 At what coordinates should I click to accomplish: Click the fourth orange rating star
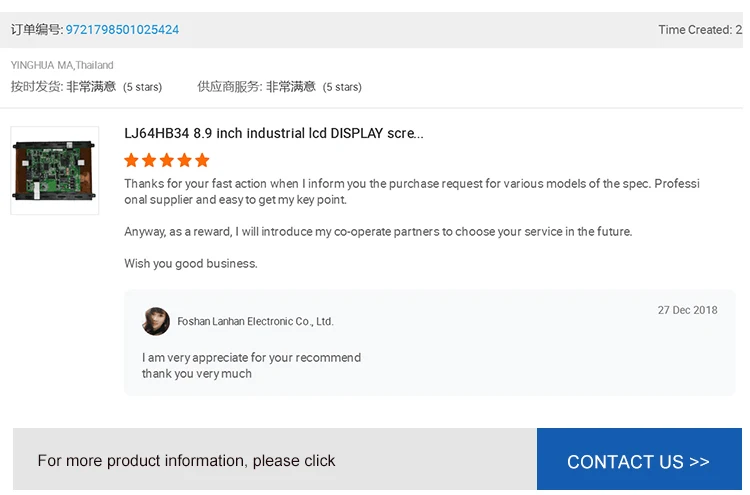pyautogui.click(x=185, y=160)
